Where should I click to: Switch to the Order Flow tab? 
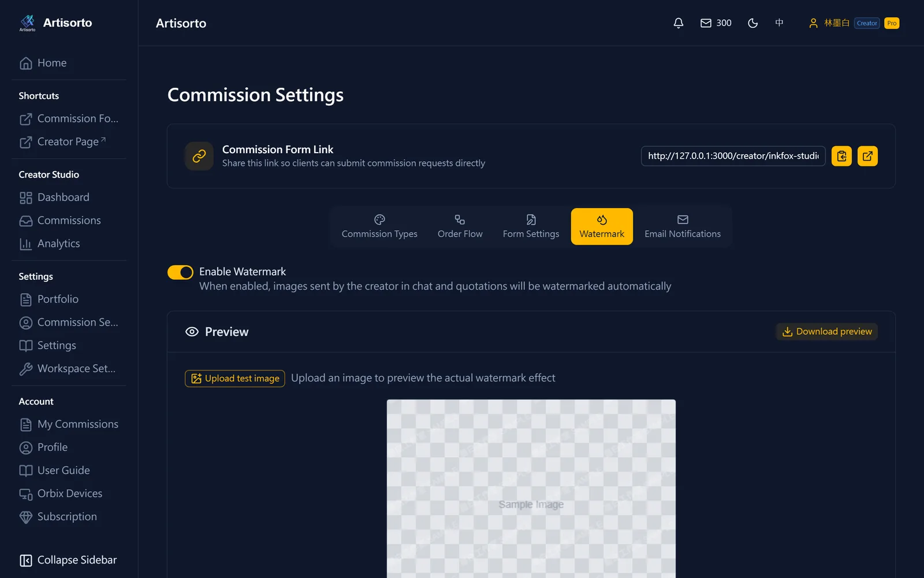460,227
